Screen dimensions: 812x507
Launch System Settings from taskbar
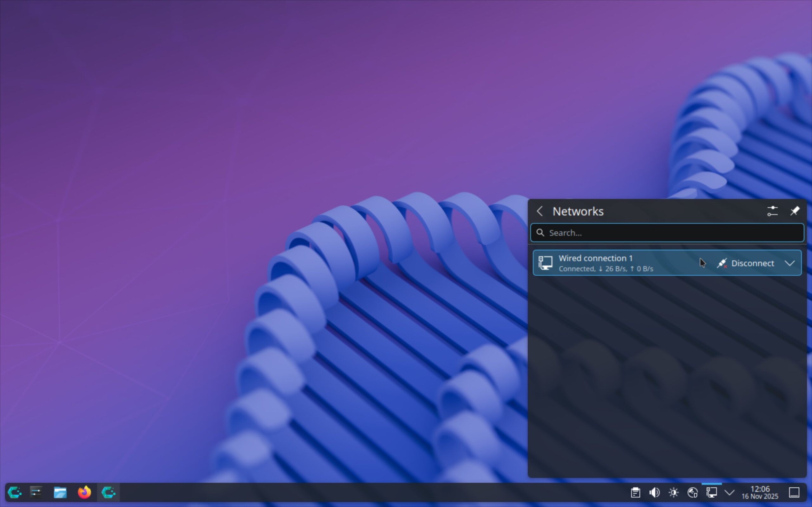coord(36,492)
